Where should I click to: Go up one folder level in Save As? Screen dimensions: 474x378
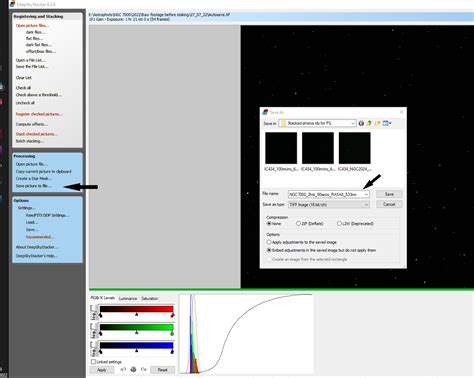(x=369, y=123)
